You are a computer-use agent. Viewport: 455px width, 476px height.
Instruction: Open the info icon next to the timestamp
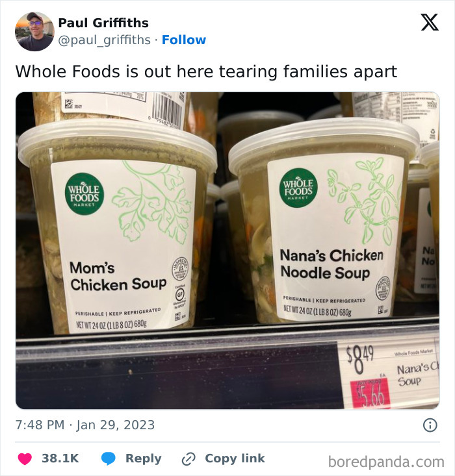pyautogui.click(x=430, y=425)
